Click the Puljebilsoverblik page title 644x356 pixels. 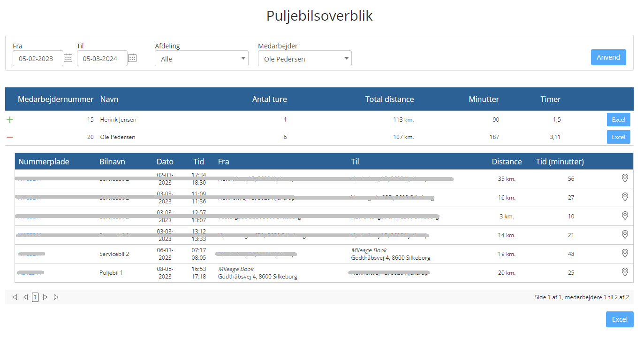click(319, 15)
